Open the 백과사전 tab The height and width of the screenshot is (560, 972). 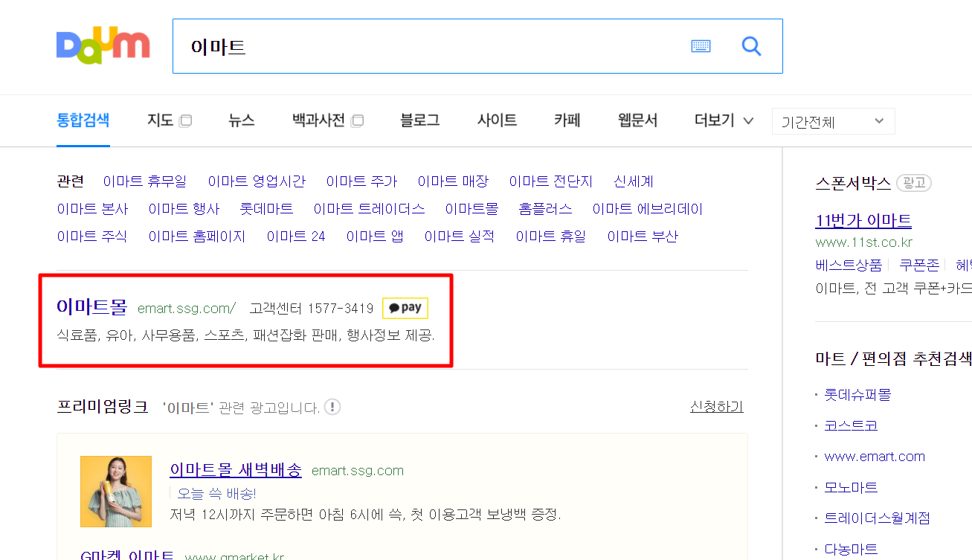[318, 120]
